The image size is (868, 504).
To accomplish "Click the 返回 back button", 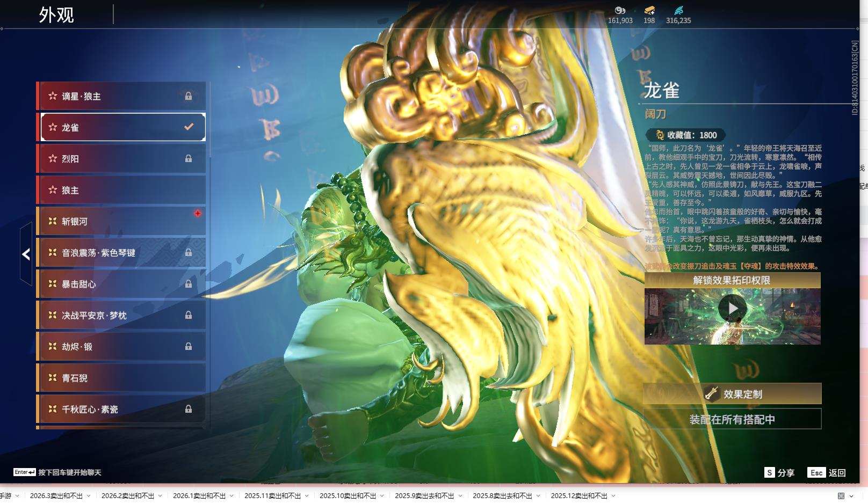I will click(x=827, y=473).
